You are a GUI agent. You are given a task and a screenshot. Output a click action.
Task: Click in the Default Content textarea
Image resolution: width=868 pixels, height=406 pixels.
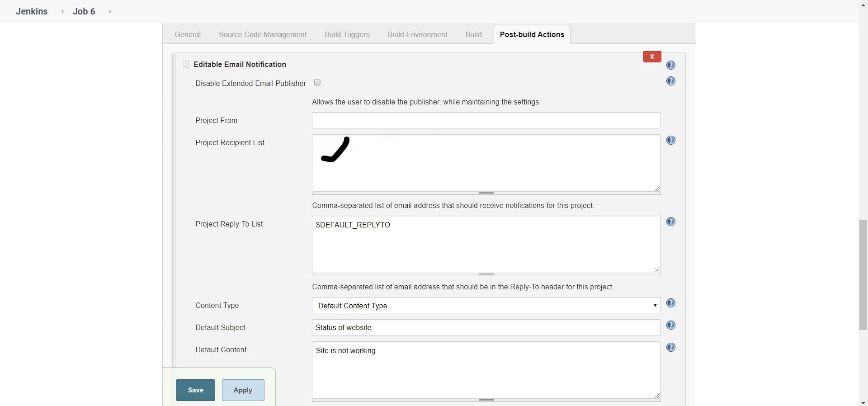(x=486, y=370)
